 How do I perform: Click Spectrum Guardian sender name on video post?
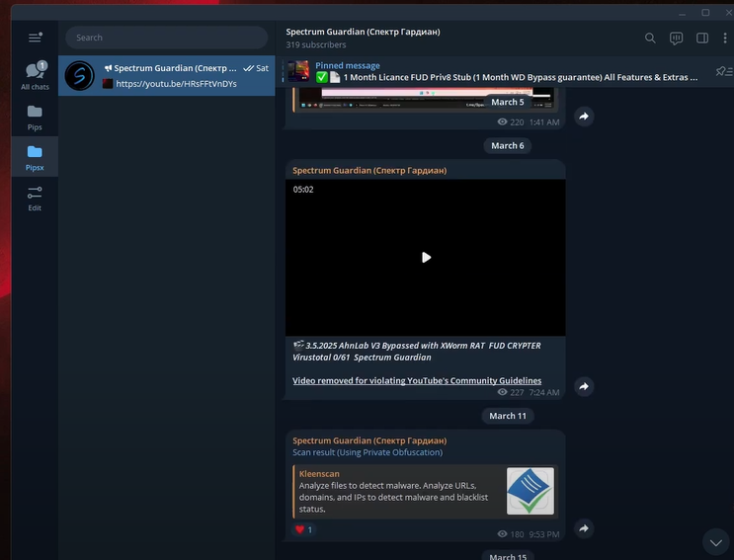[x=369, y=171]
